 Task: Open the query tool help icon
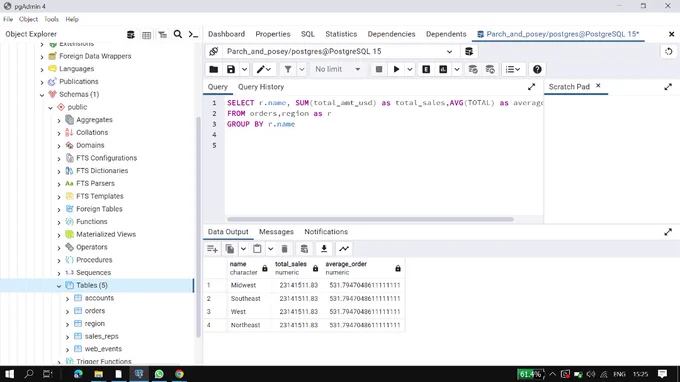coord(537,69)
